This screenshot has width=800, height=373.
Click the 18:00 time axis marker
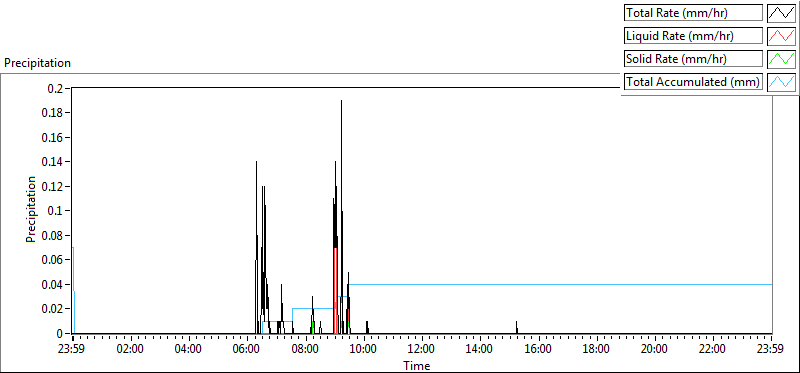click(x=597, y=349)
